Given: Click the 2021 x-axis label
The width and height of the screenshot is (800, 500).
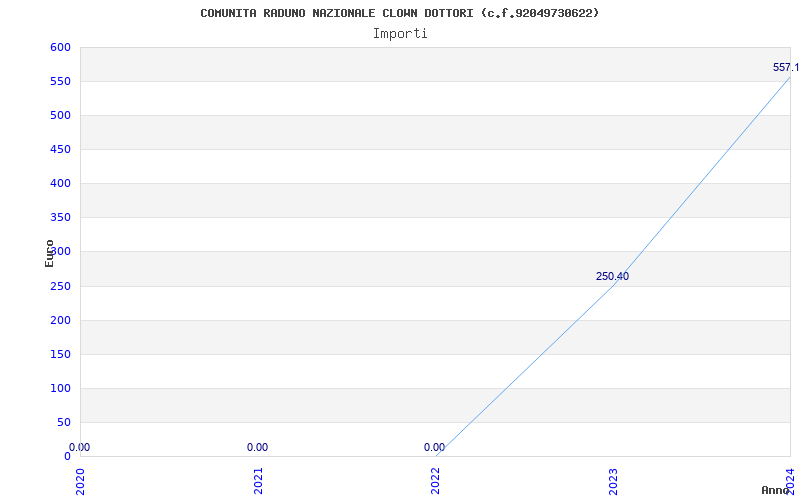Looking at the screenshot, I should (x=258, y=481).
